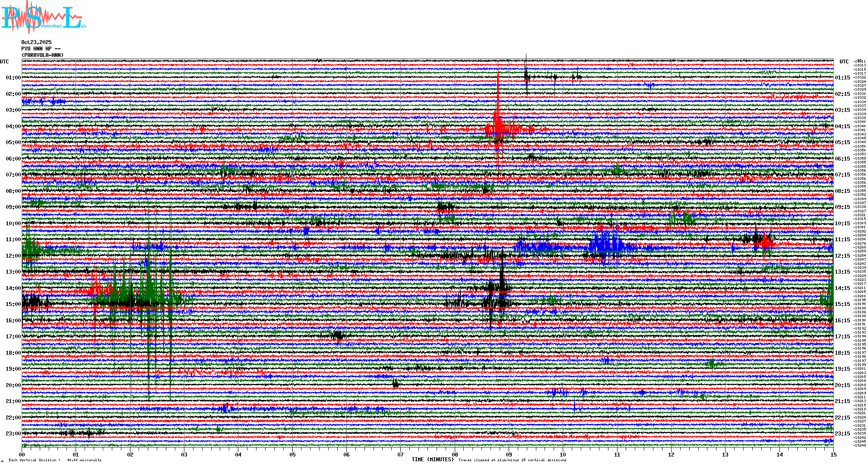Select the 23:00 hour label on left

13,434
